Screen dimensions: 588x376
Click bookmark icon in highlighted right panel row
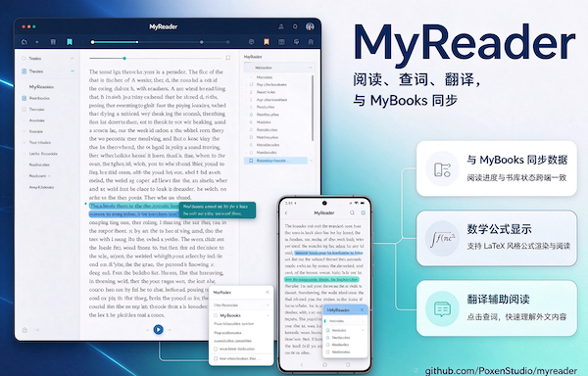[x=251, y=161]
